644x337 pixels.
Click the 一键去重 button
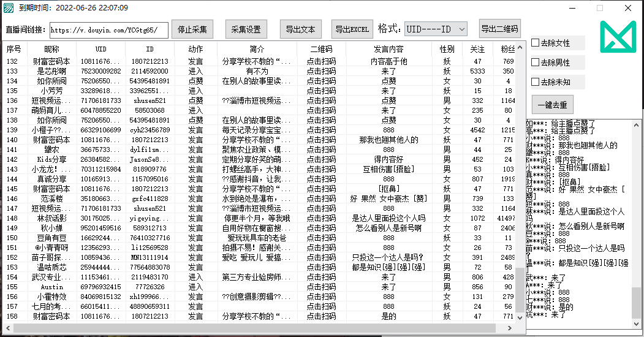pos(553,105)
